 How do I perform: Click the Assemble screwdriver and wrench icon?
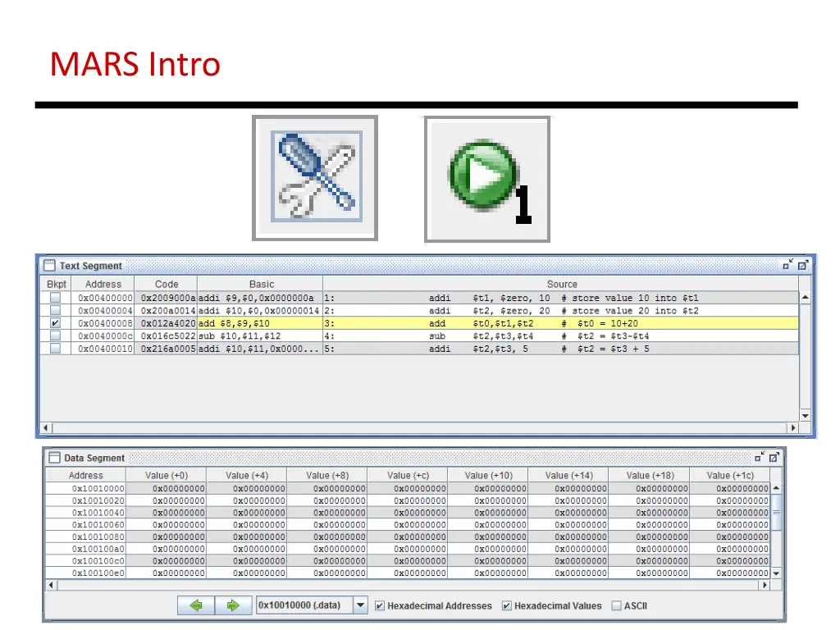(x=316, y=177)
